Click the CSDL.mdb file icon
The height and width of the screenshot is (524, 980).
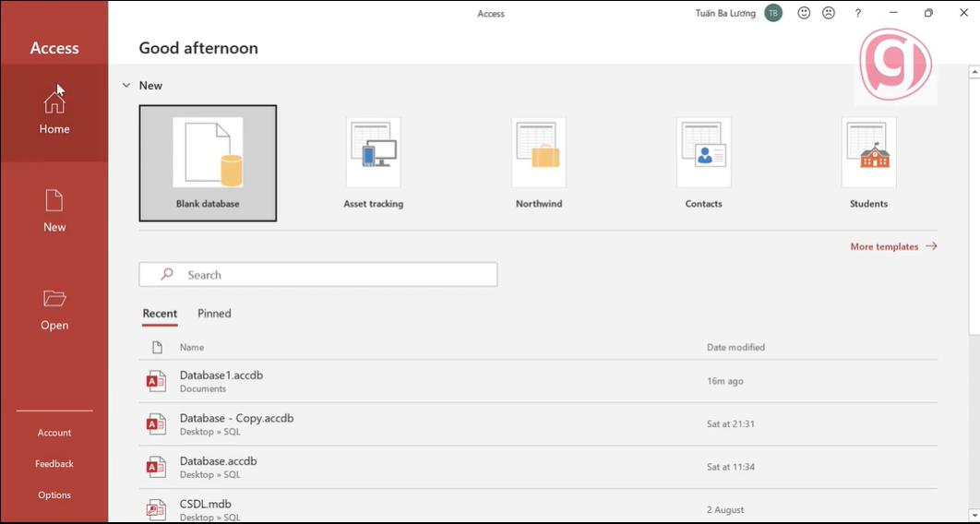[x=156, y=509]
